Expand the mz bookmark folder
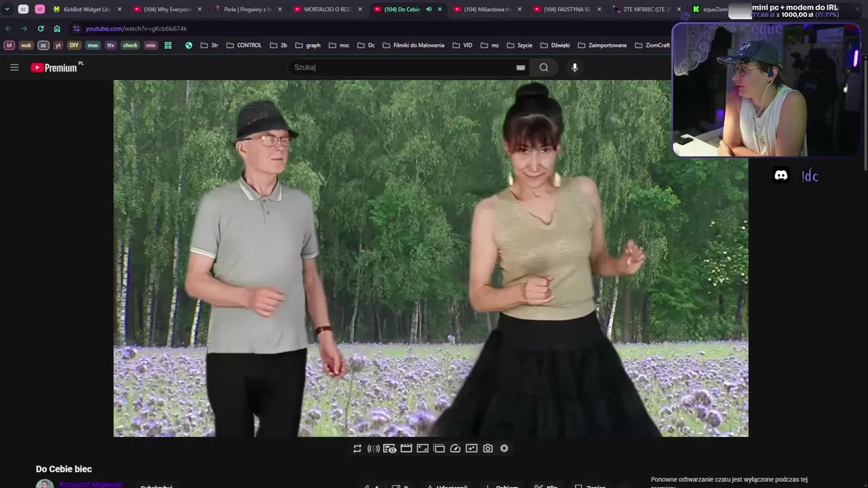The width and height of the screenshot is (868, 488). click(490, 45)
